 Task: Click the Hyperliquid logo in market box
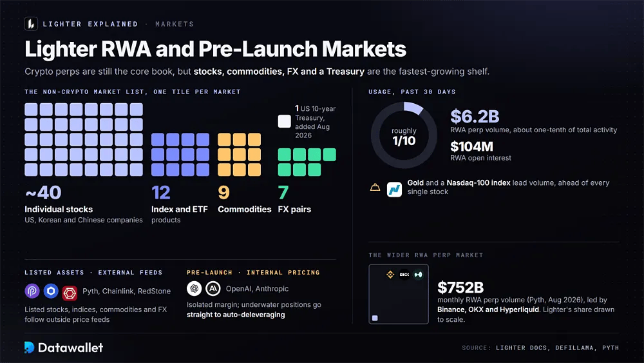pos(418,274)
